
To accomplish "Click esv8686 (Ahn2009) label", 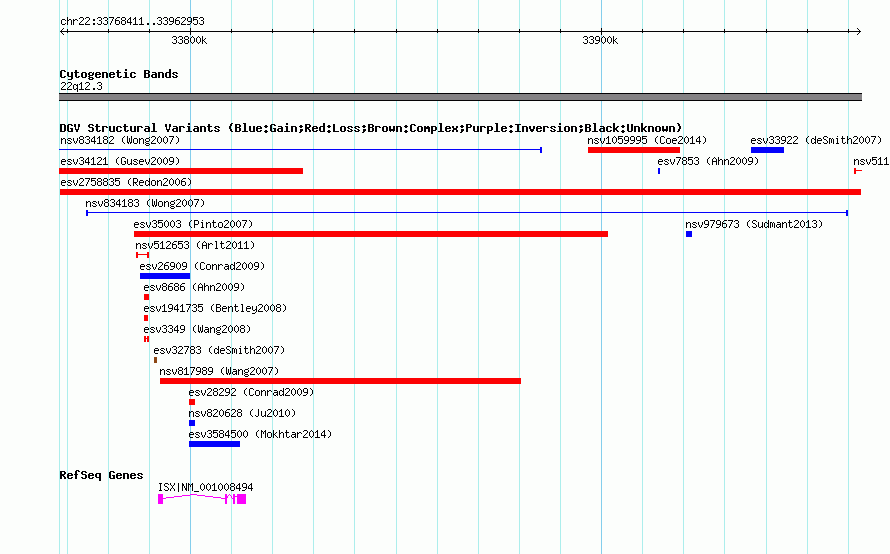I will pos(194,287).
